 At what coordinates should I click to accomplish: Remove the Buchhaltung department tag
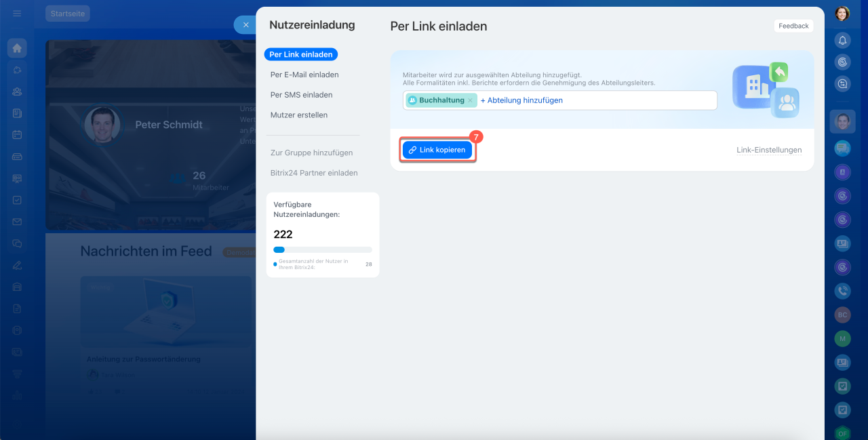470,100
